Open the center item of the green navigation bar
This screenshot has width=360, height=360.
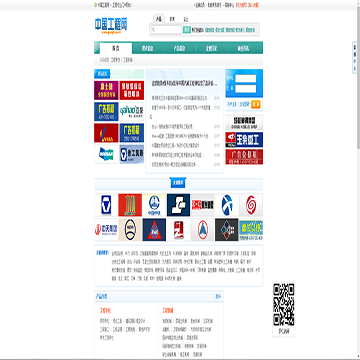tap(179, 48)
